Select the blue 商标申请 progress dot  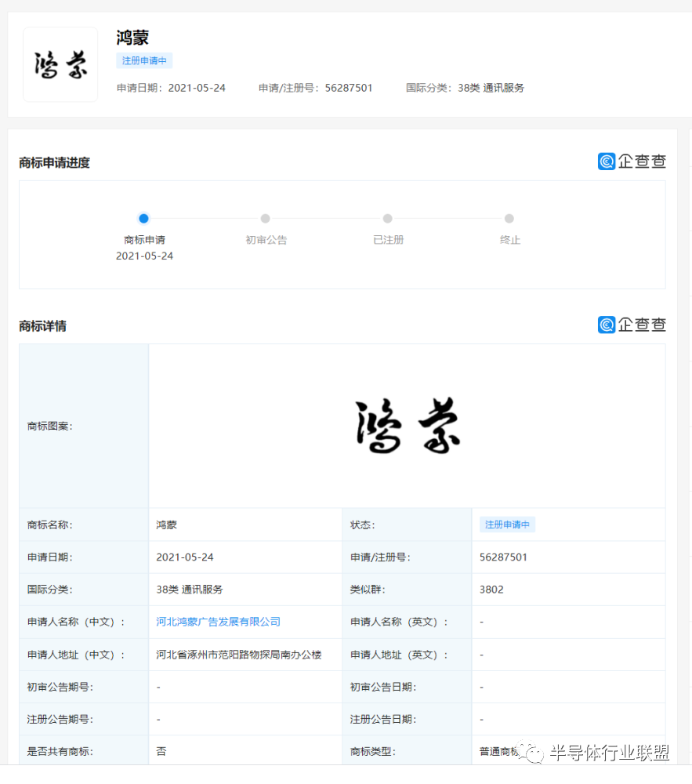point(143,219)
